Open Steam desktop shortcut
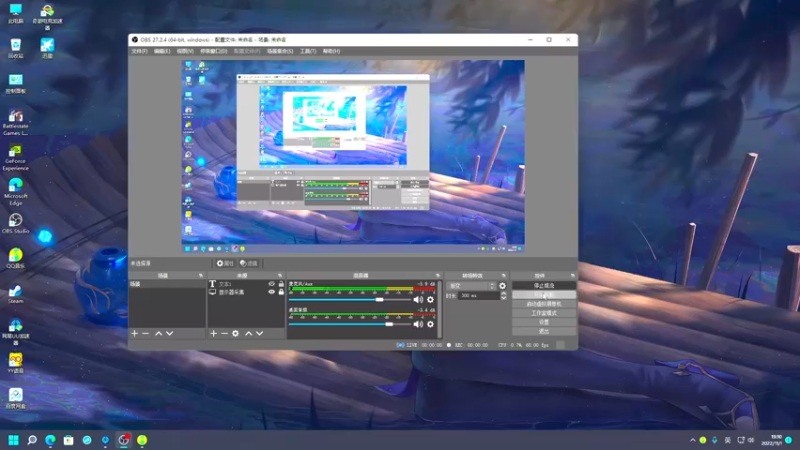 15,293
